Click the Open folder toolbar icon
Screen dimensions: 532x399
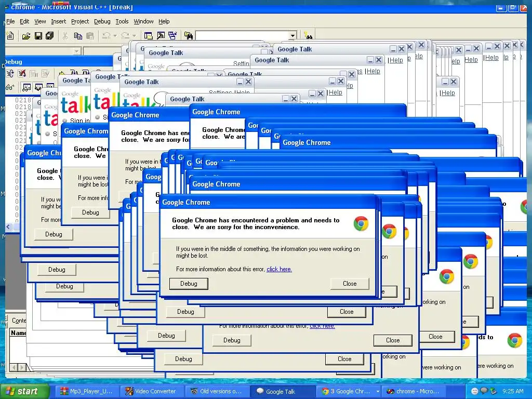(x=26, y=36)
